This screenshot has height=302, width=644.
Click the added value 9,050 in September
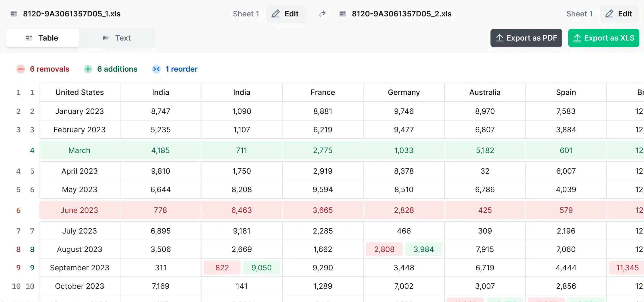(261, 268)
